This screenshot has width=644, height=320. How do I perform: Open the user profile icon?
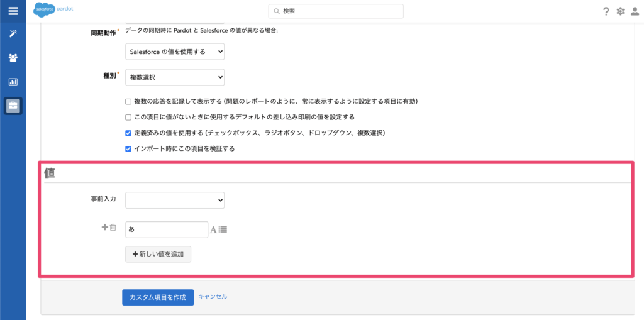[635, 11]
